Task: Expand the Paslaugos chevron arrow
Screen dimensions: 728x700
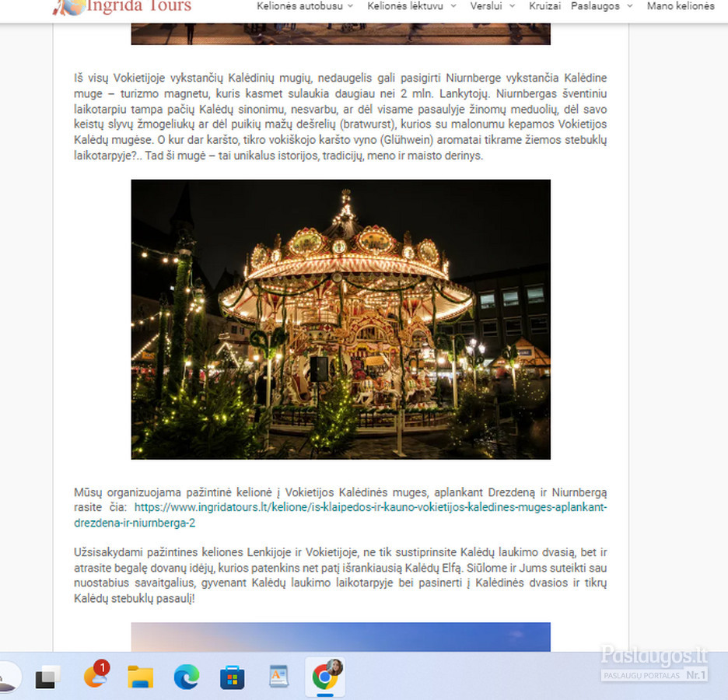Action: (629, 6)
